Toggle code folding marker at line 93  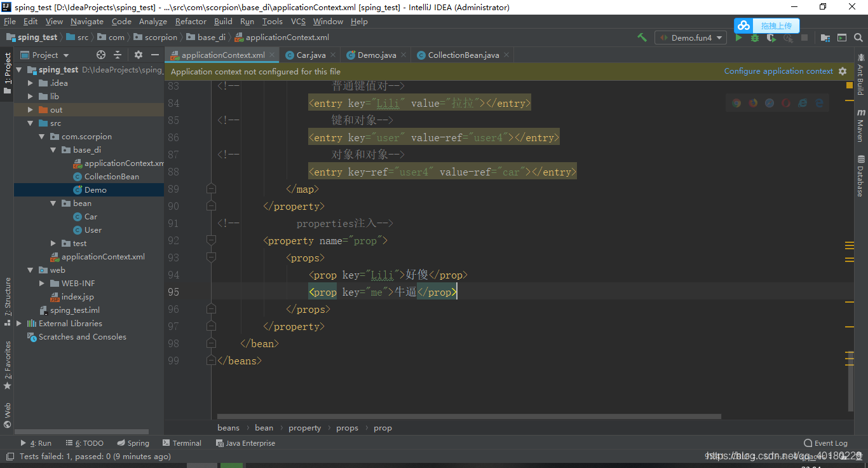[x=211, y=258]
